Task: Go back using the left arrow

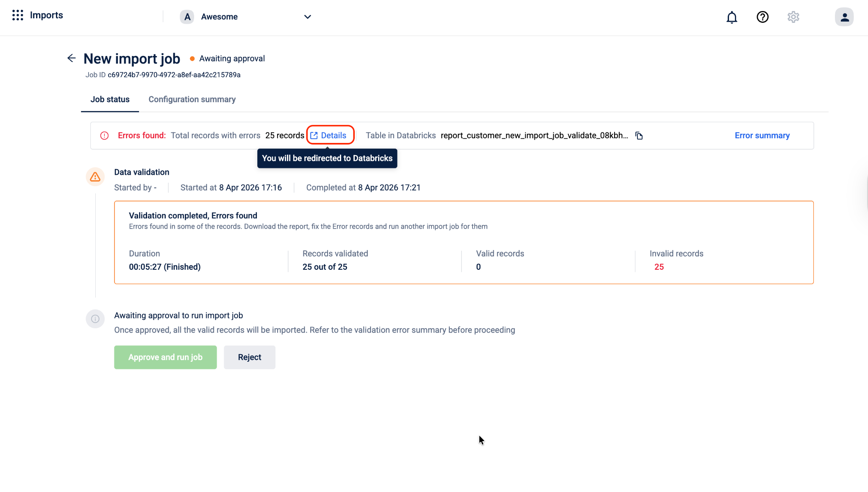Action: click(x=71, y=58)
